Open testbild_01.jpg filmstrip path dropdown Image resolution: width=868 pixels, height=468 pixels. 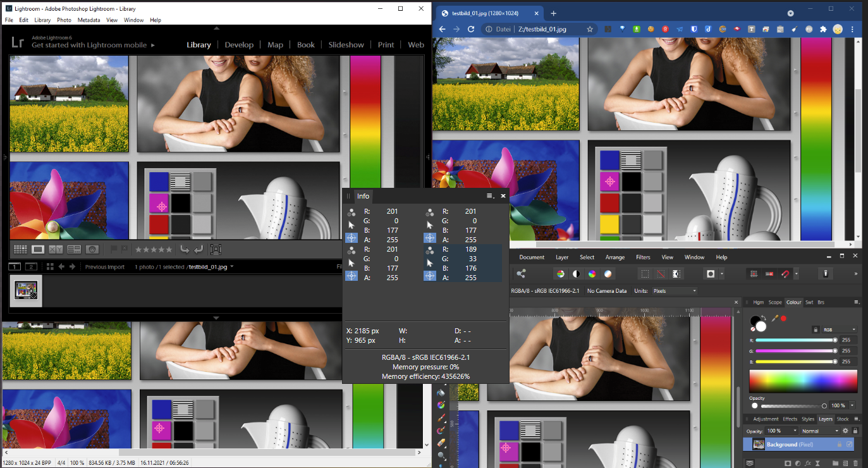(x=231, y=266)
